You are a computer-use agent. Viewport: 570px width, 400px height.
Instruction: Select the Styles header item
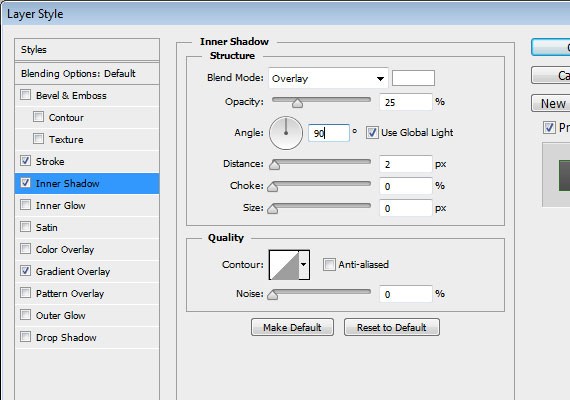(87, 50)
